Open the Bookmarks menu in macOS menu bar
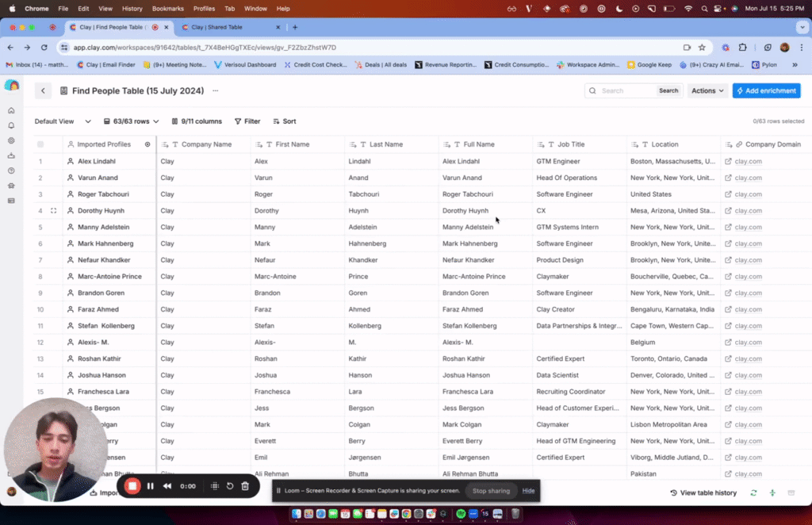This screenshot has height=525, width=812. coord(167,8)
